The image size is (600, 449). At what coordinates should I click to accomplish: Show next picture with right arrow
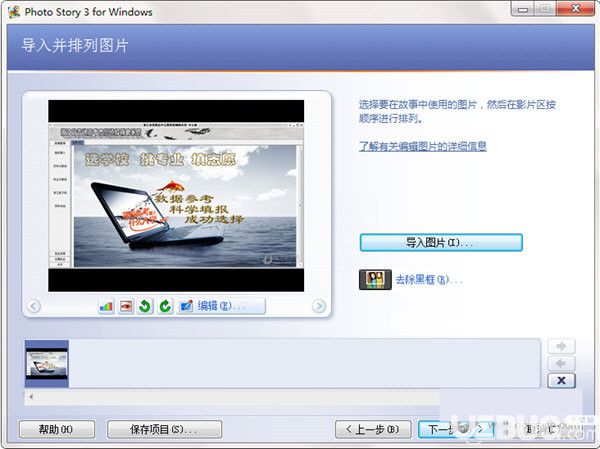[x=319, y=306]
